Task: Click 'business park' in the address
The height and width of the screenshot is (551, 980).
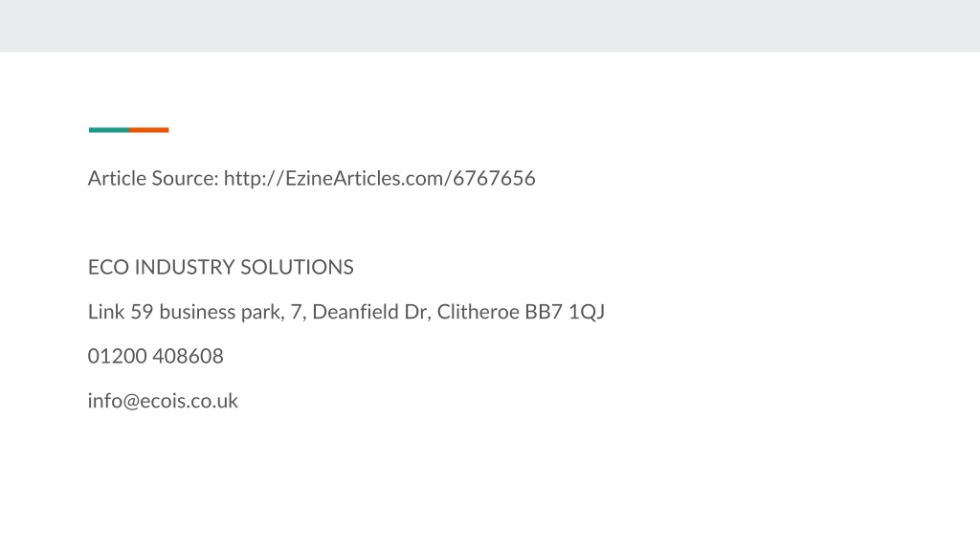Action: [221, 312]
